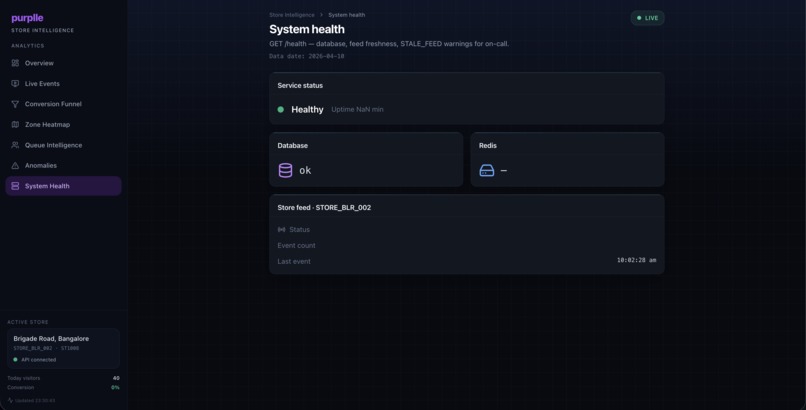806x410 pixels.
Task: Click the Healthy status label
Action: click(x=307, y=109)
